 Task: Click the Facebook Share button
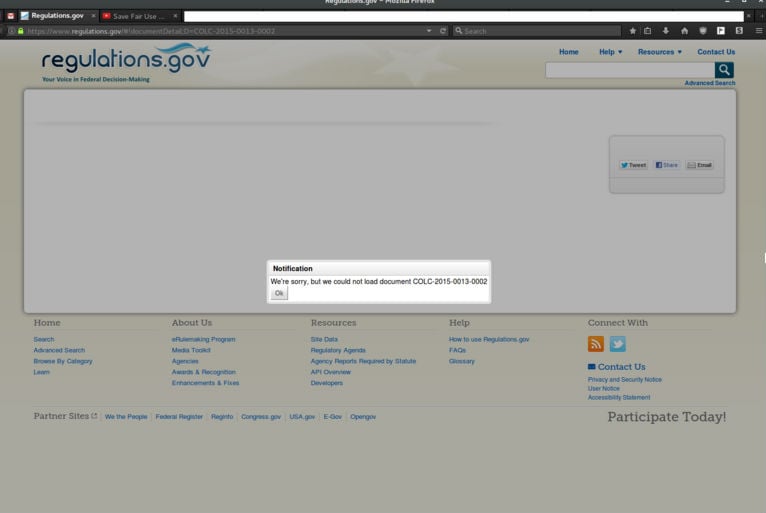(667, 165)
